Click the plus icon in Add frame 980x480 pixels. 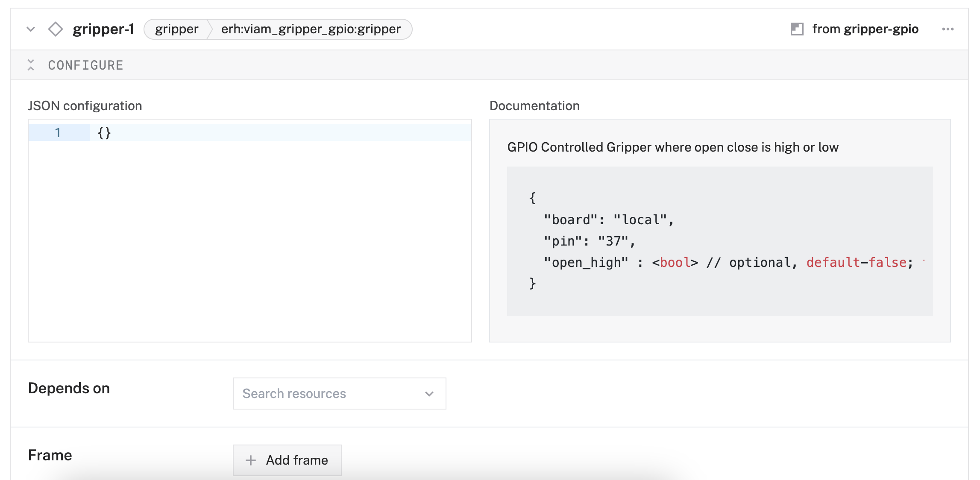[251, 460]
